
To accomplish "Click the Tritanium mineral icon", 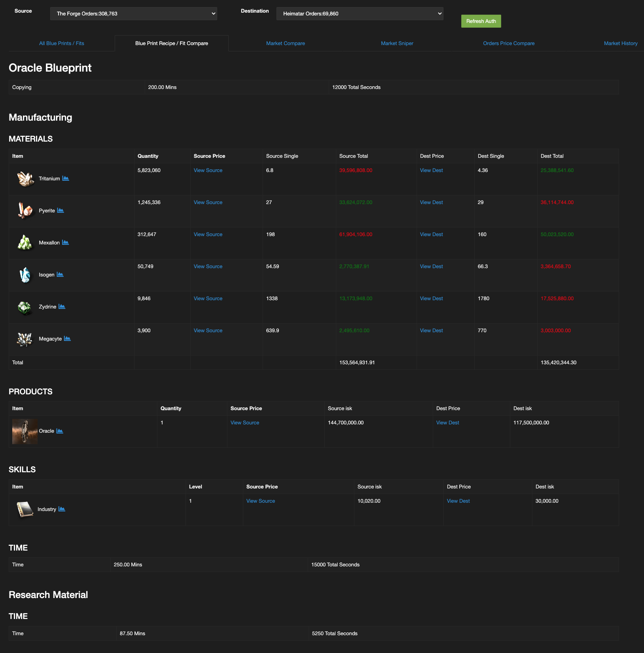I will [x=25, y=179].
